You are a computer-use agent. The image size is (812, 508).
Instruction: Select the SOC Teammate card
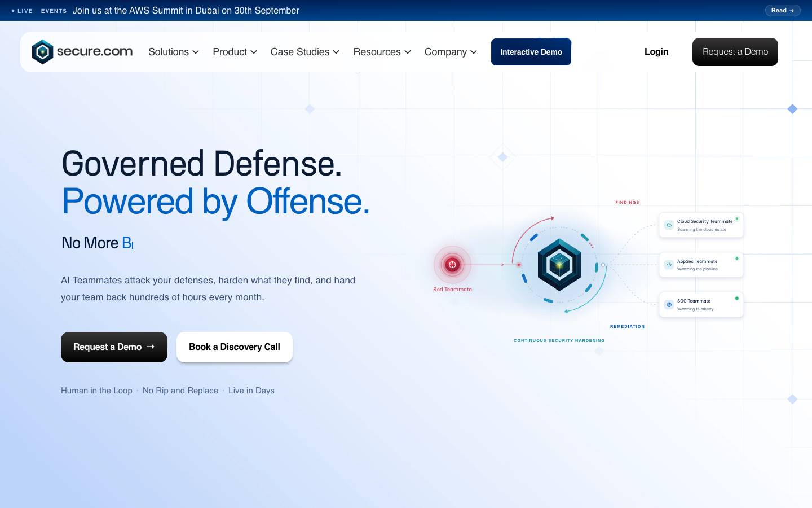(x=701, y=304)
